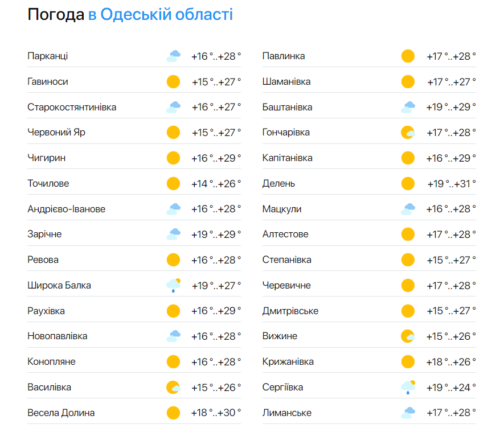Select the town Дмитрівське

click(291, 310)
